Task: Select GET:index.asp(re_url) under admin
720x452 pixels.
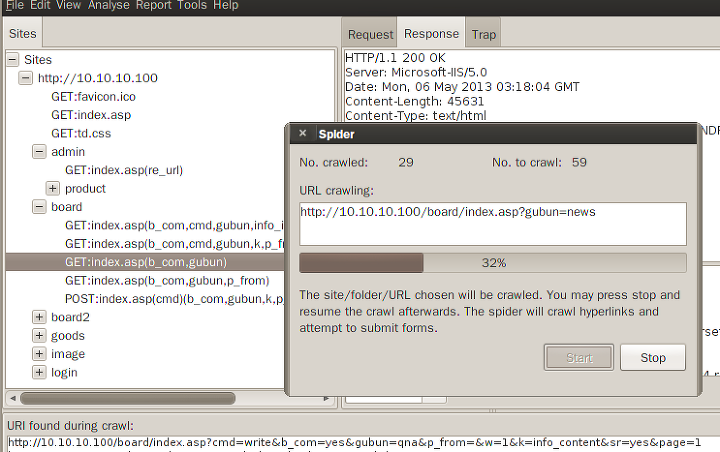Action: [124, 170]
